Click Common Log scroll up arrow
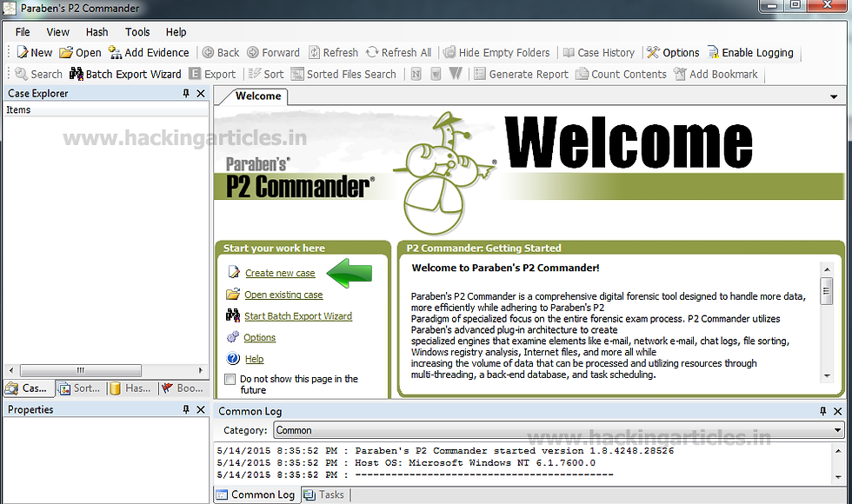The width and height of the screenshot is (852, 504). pyautogui.click(x=837, y=451)
